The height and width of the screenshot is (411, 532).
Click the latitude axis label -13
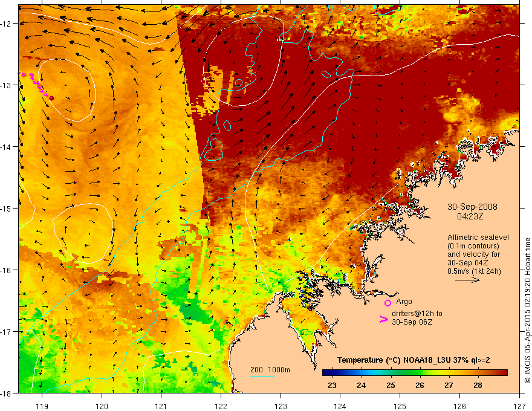click(5, 85)
